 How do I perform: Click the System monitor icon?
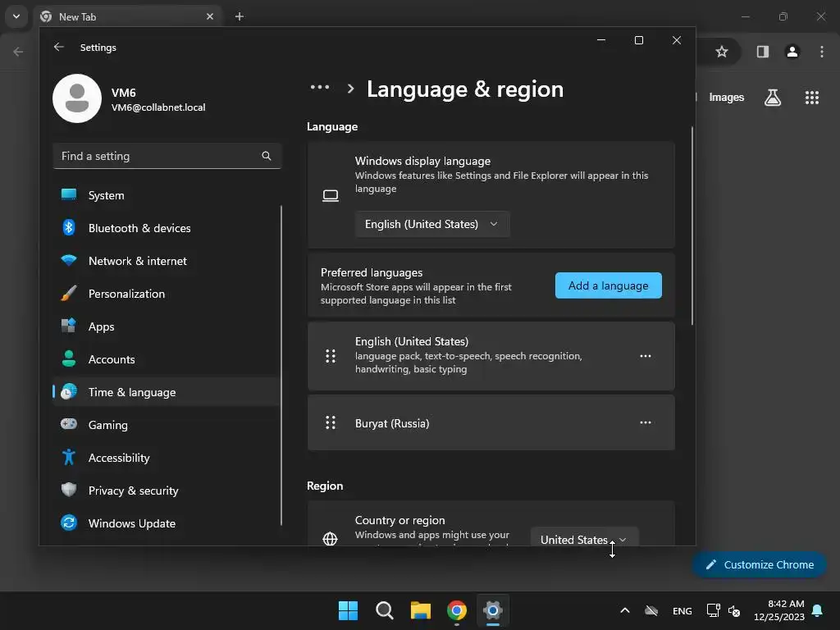coord(69,194)
